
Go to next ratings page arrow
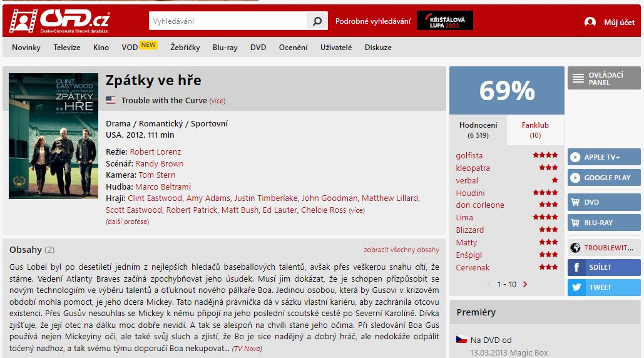[525, 284]
